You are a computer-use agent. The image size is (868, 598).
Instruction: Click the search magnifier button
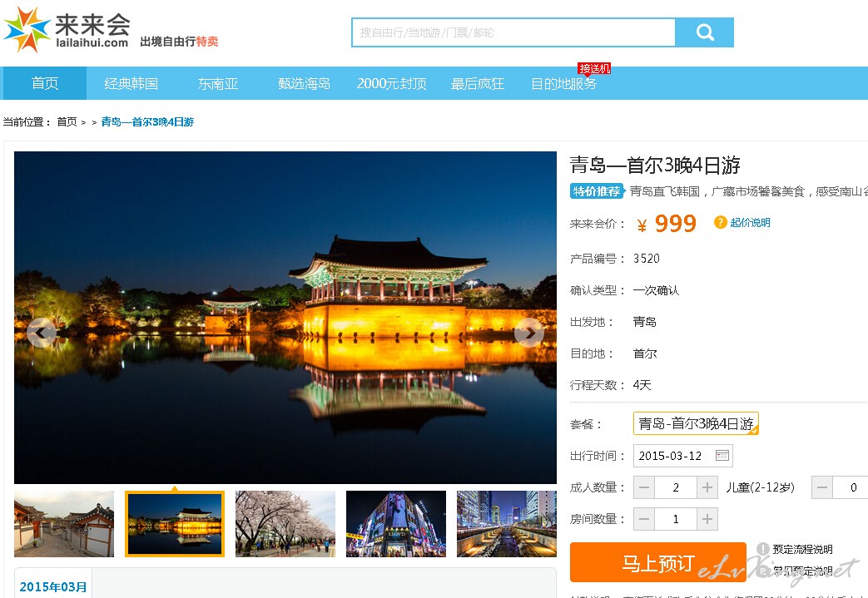(x=704, y=33)
